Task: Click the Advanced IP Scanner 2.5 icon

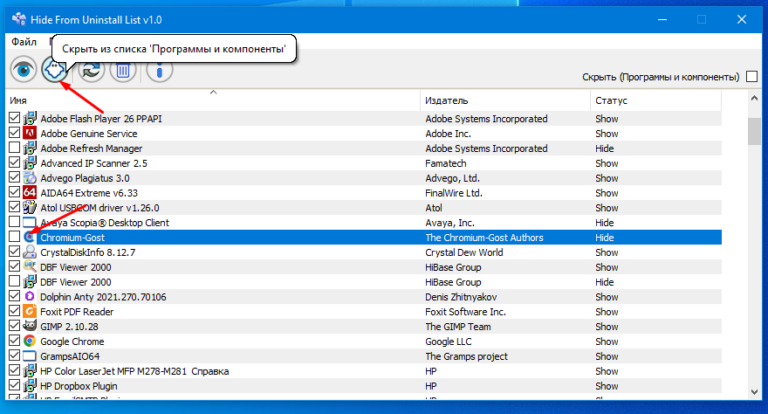Action: [30, 163]
